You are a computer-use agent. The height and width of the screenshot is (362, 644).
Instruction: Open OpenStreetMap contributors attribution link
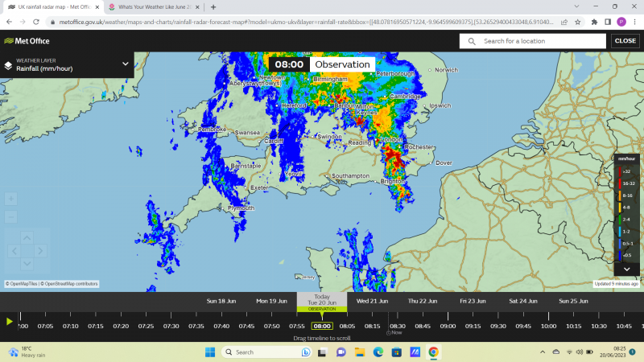[69, 284]
